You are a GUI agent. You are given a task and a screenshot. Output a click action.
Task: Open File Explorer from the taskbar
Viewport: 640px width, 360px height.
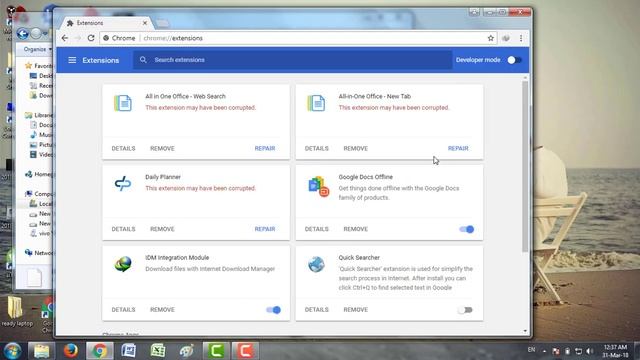tap(41, 351)
